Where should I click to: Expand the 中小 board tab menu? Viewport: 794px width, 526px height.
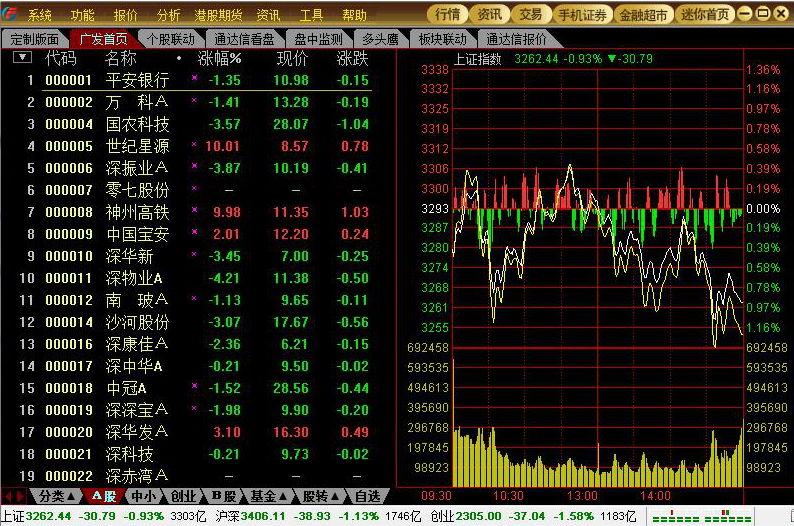[143, 496]
